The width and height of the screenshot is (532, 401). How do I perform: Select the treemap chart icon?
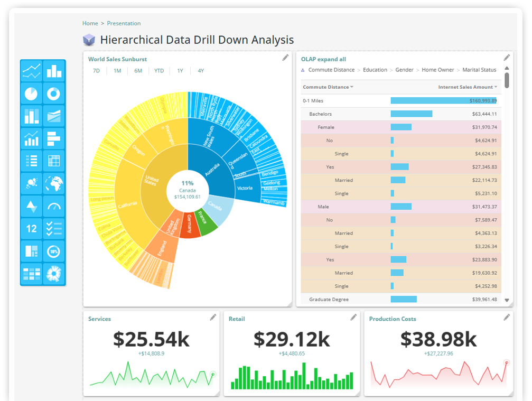[x=31, y=251]
